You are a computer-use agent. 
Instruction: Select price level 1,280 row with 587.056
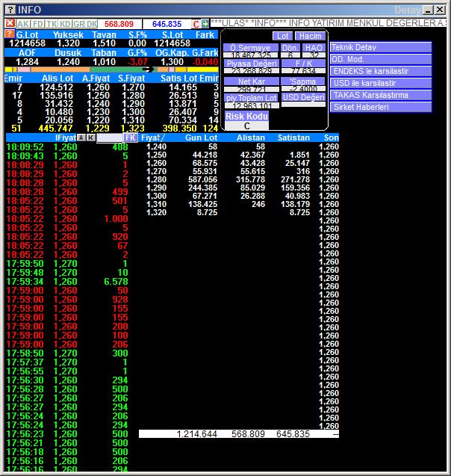point(239,179)
